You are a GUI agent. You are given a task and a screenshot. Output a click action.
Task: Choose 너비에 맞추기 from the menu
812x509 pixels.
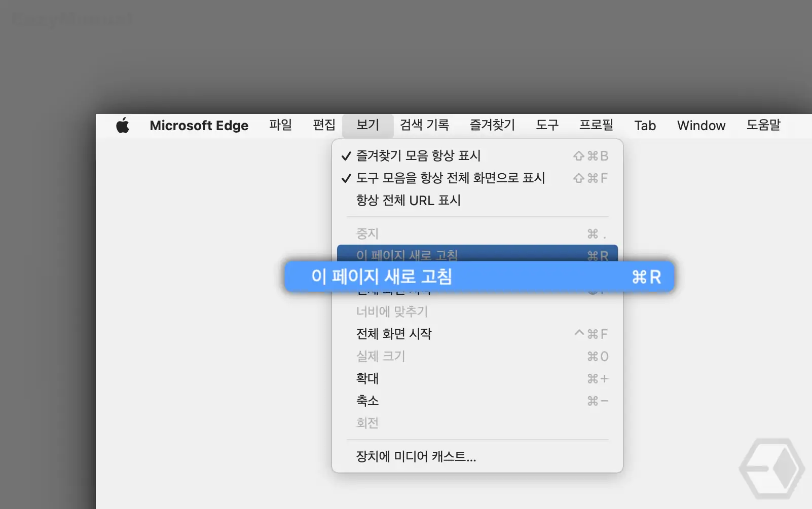(477, 312)
